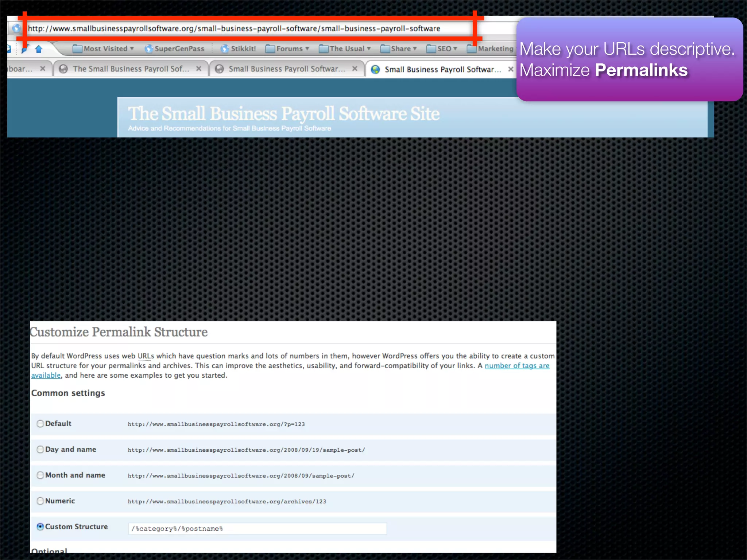The width and height of the screenshot is (747, 560).
Task: Close the active Small Business Payroll Softwar... tab
Action: click(511, 69)
